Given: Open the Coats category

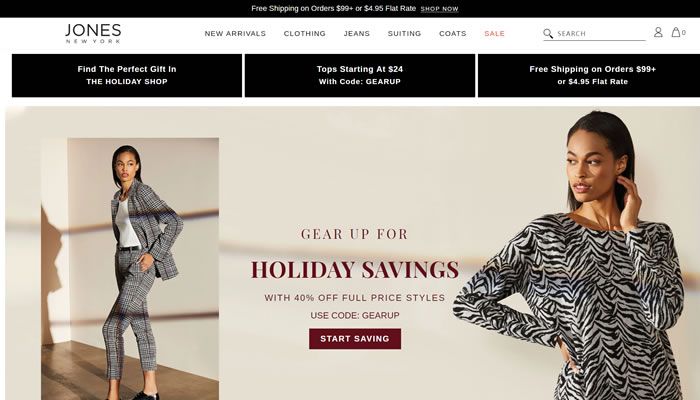Looking at the screenshot, I should pos(453,33).
